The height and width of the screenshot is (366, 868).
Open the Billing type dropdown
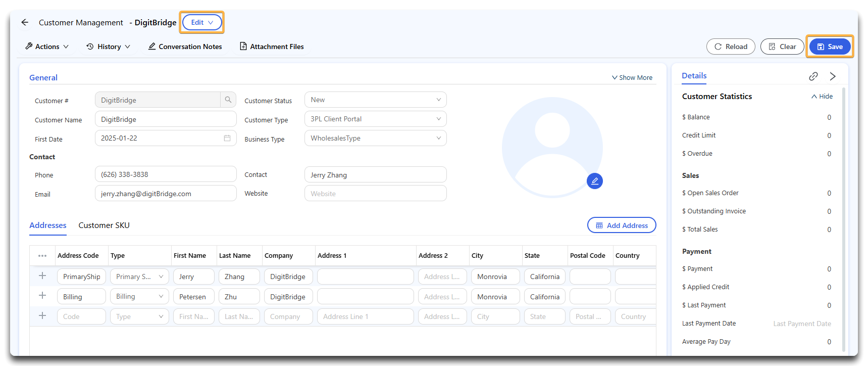pos(139,296)
